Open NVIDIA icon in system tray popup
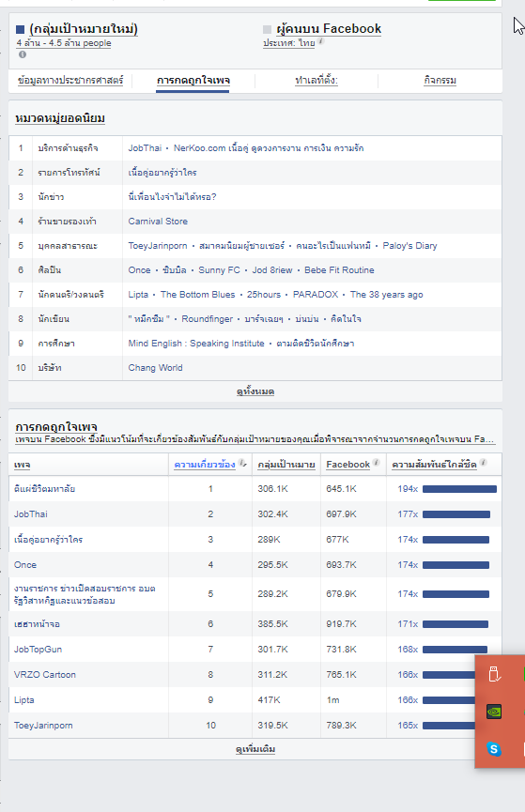 (x=494, y=711)
